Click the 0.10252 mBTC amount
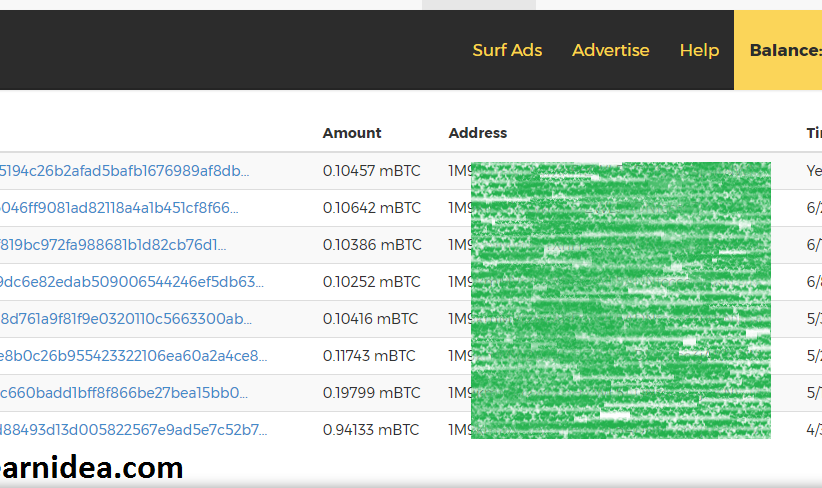822x488 pixels. [x=372, y=282]
